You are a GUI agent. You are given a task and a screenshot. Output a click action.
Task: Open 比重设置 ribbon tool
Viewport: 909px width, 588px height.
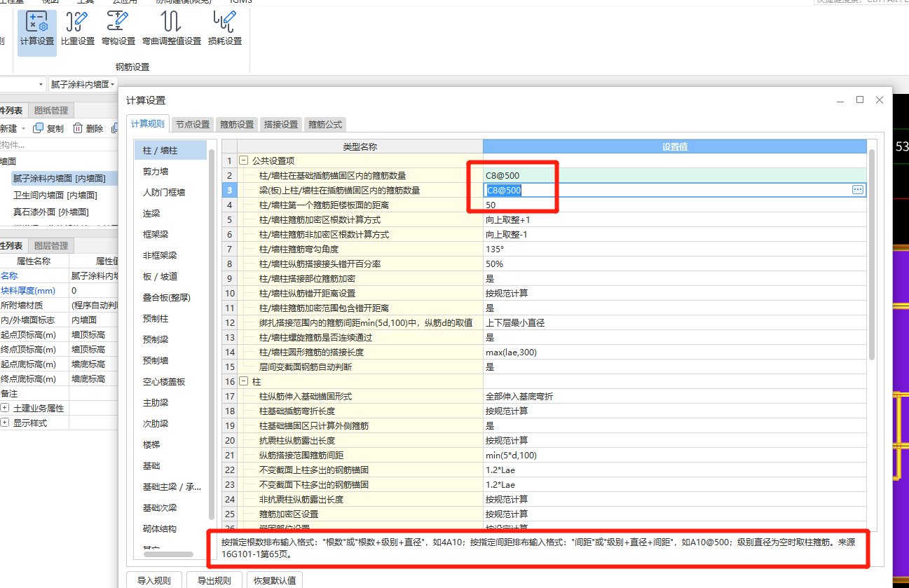tap(78, 29)
